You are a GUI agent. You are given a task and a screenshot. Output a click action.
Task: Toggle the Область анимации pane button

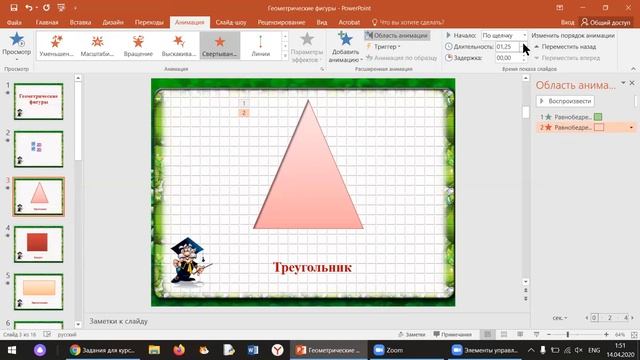397,36
